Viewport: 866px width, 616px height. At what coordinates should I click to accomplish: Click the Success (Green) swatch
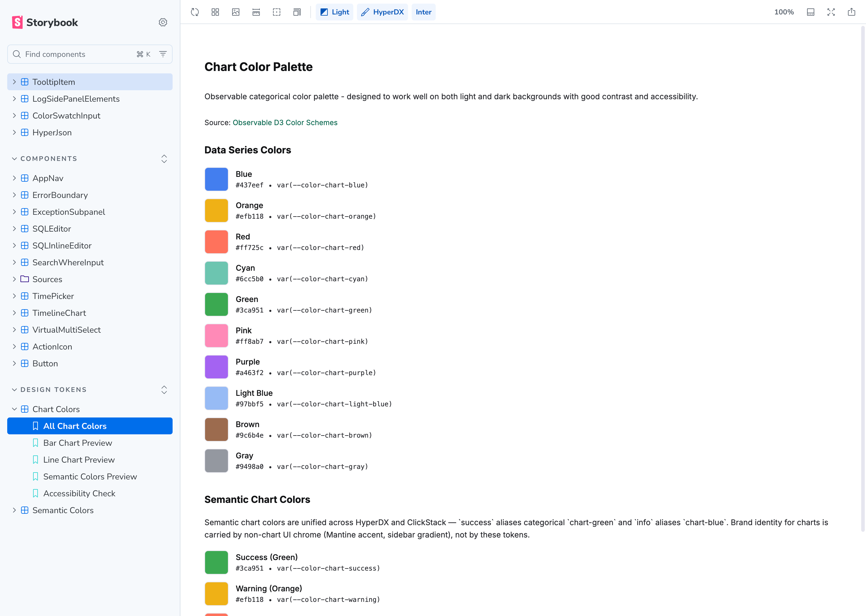216,562
